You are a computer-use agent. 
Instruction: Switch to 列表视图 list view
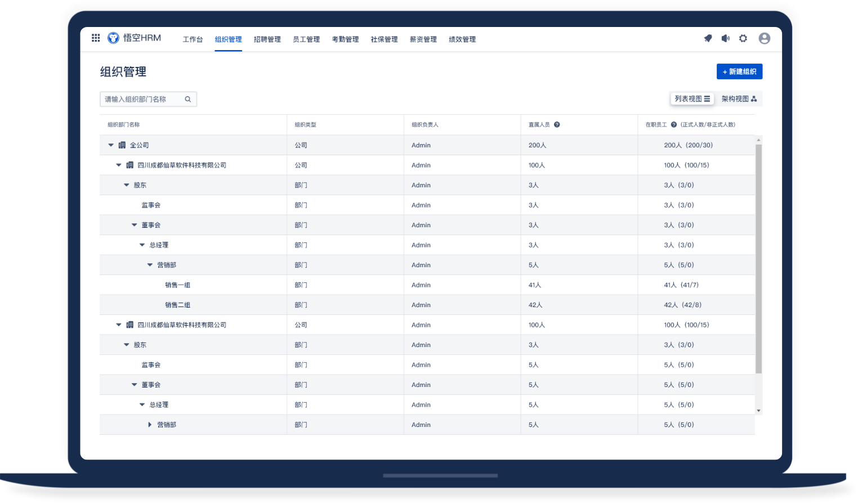pyautogui.click(x=692, y=99)
